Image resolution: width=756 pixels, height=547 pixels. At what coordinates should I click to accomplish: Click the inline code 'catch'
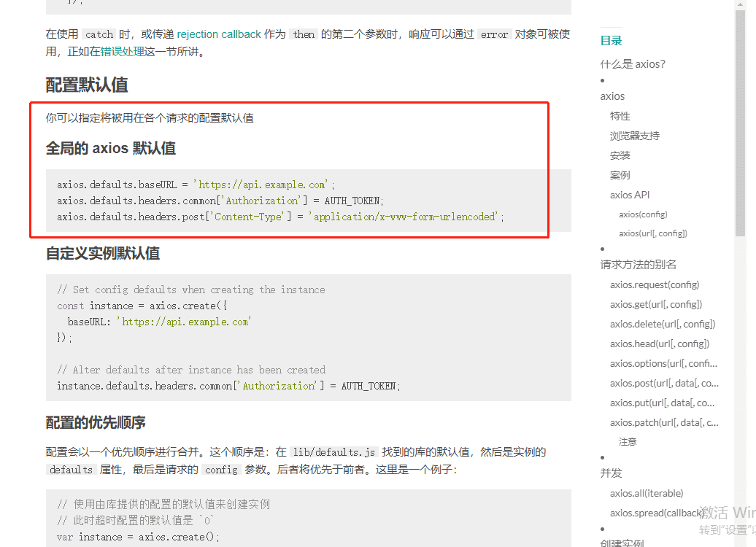99,35
